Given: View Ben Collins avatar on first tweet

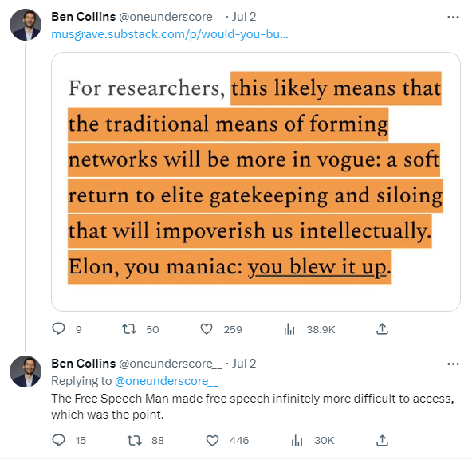Looking at the screenshot, I should click(x=26, y=25).
